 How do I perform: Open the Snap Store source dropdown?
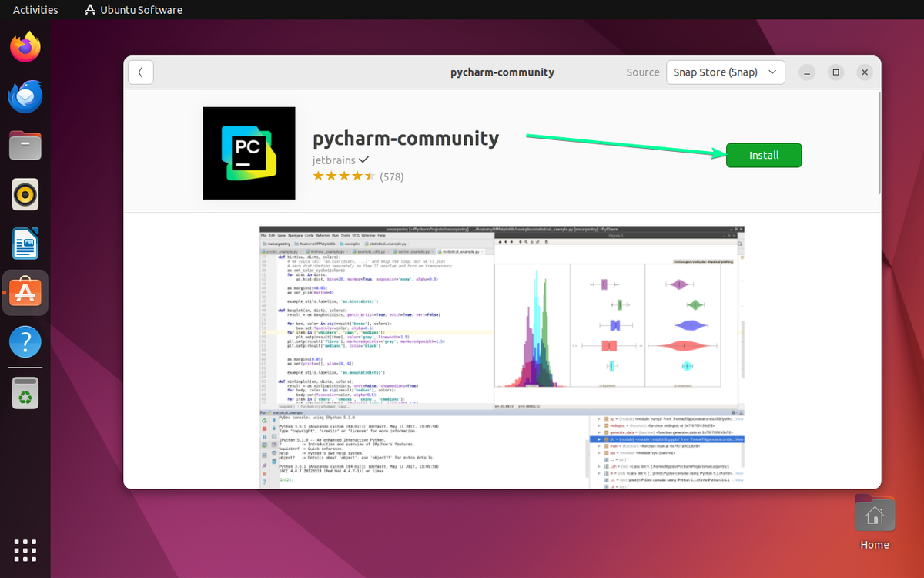coord(725,72)
